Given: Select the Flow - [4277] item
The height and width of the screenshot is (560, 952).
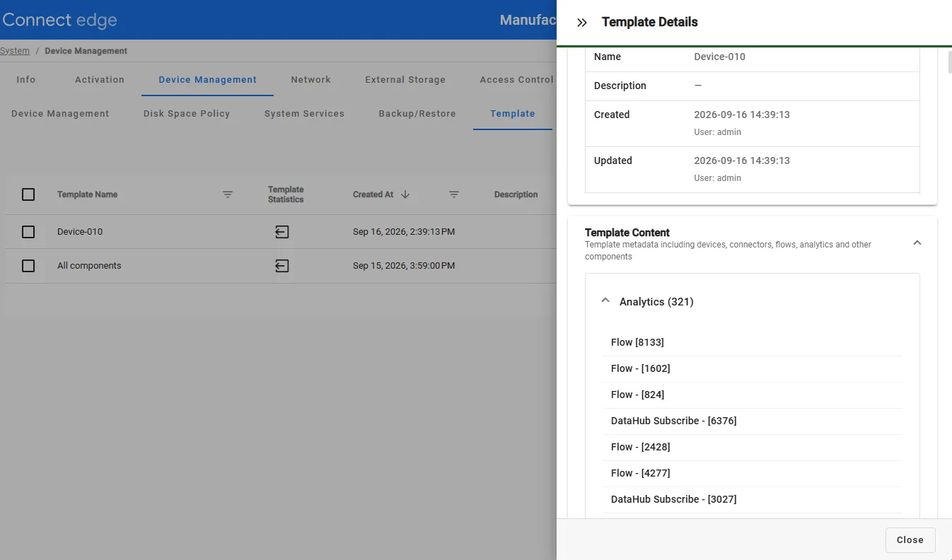Looking at the screenshot, I should (x=753, y=473).
